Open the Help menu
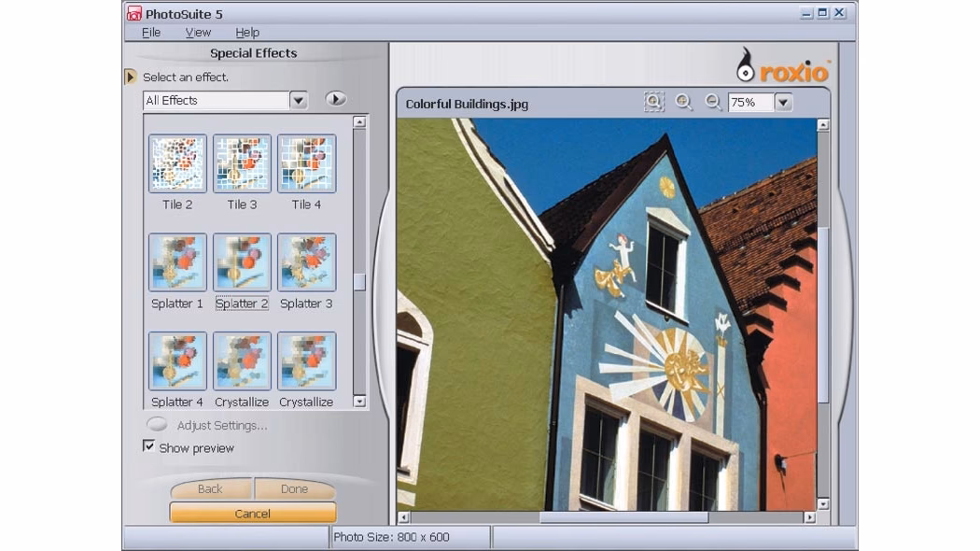The width and height of the screenshot is (980, 551). [247, 33]
